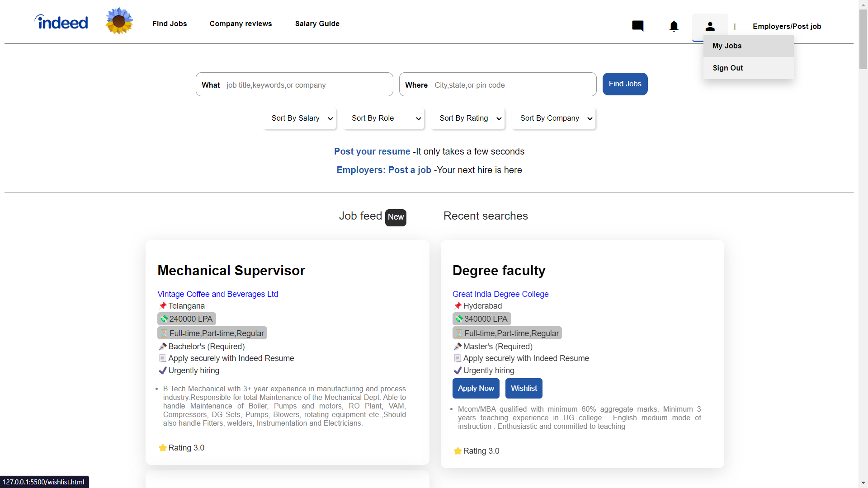
Task: Add Degree faculty to Wishlist
Action: click(524, 389)
